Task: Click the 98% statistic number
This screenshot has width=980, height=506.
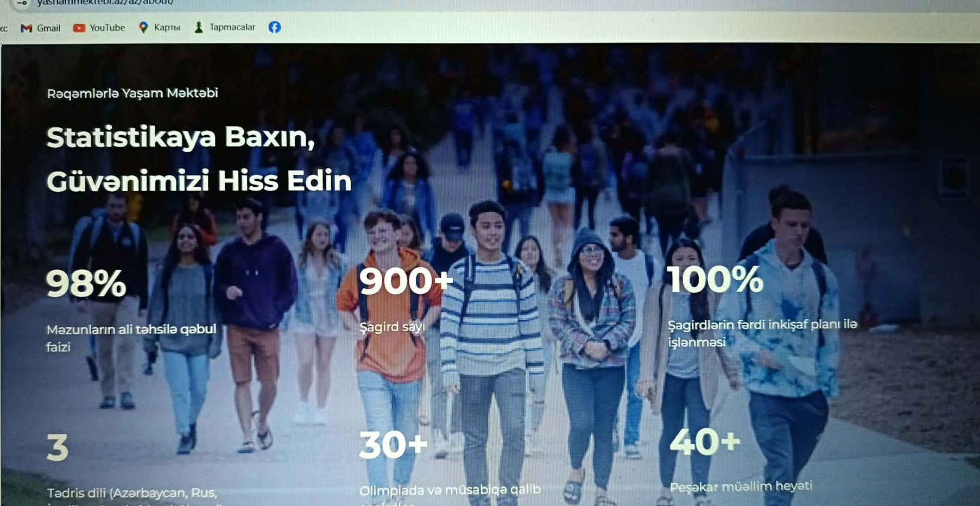Action: [86, 283]
